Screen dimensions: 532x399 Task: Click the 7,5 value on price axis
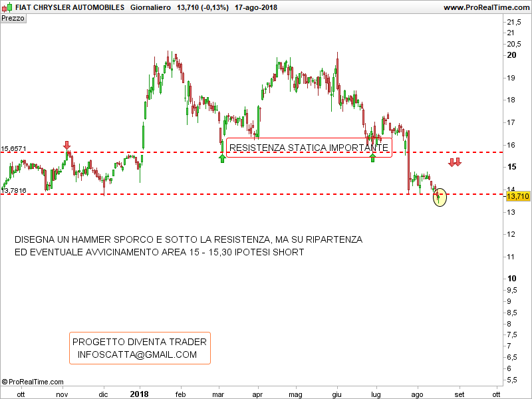(x=512, y=334)
